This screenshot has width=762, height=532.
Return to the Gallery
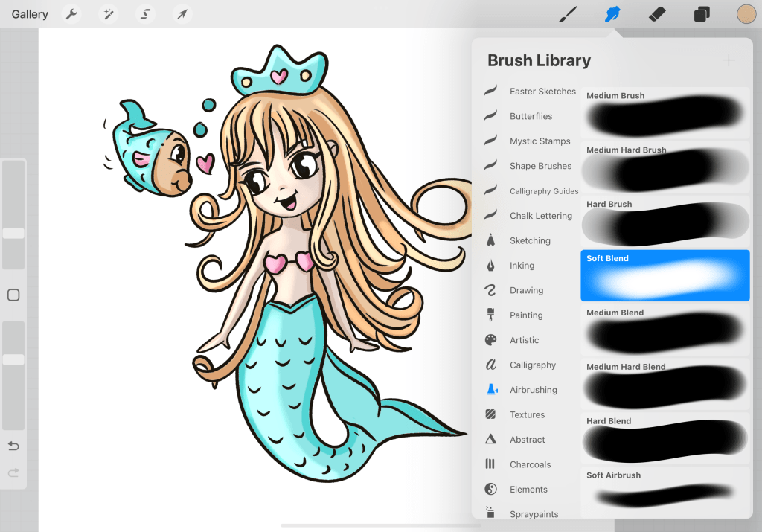[30, 14]
